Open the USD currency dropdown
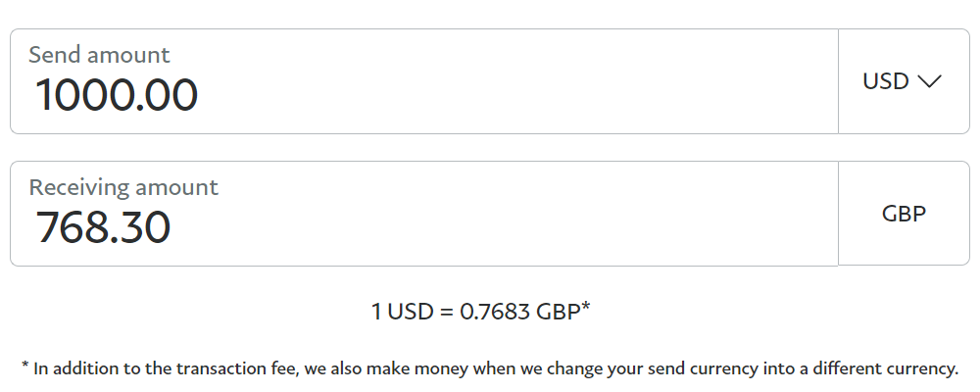980x392 pixels. pos(903,82)
